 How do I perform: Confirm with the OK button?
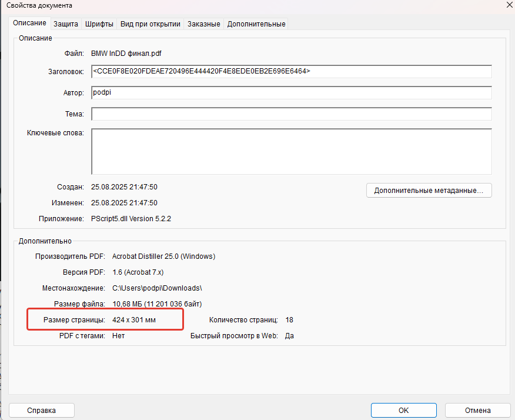tap(404, 410)
